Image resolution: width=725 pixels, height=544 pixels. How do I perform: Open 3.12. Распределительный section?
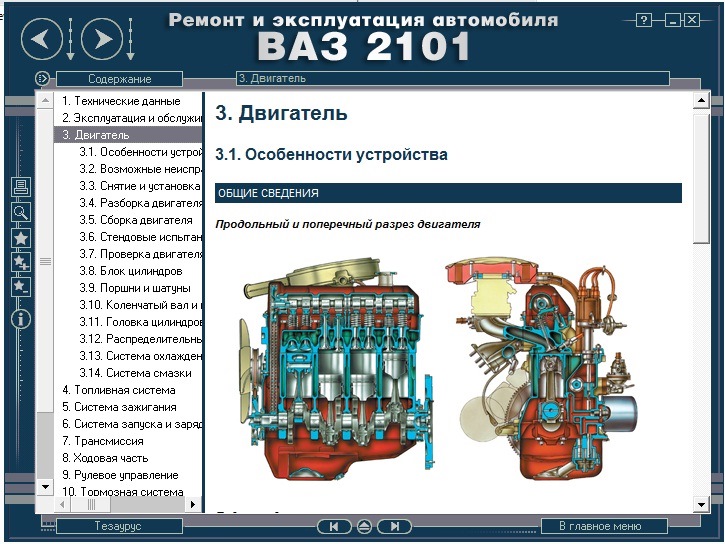141,339
